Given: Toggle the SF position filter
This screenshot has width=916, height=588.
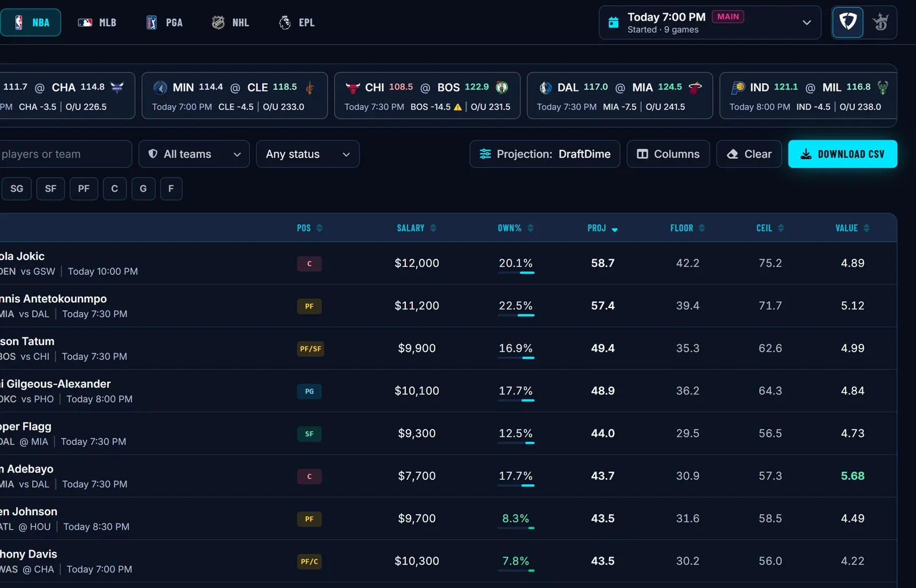Looking at the screenshot, I should (x=50, y=189).
